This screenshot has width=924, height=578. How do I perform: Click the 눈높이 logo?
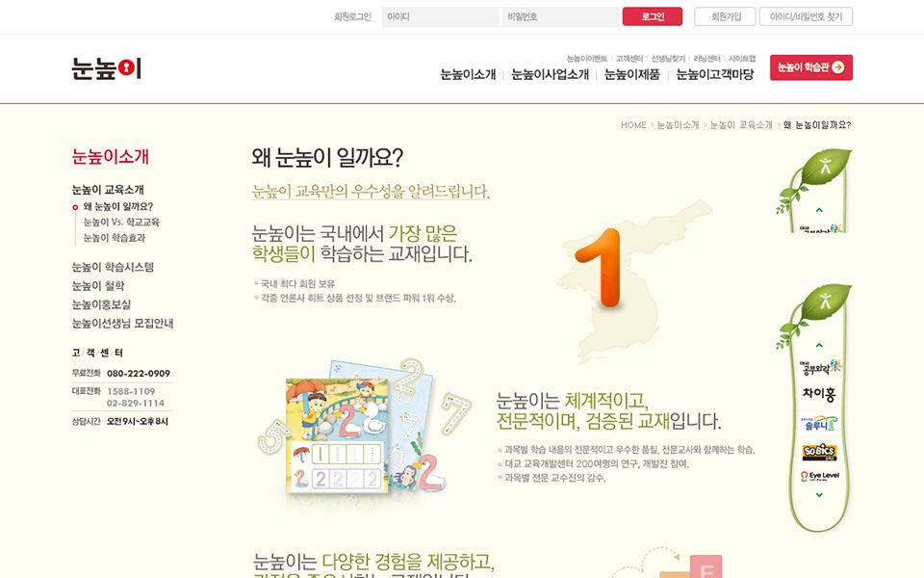coord(107,68)
